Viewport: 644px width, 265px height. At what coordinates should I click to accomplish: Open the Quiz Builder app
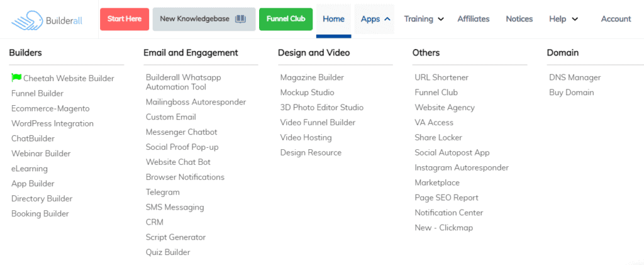tap(168, 252)
